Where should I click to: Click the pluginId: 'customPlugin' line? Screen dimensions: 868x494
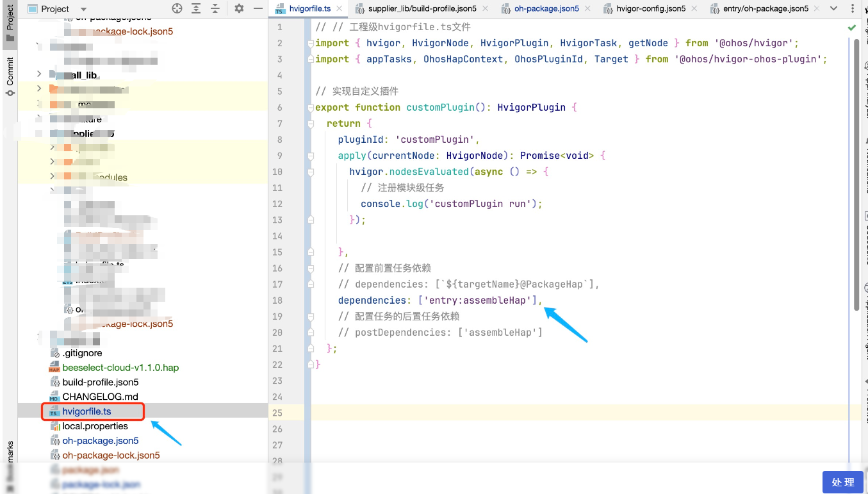click(x=409, y=139)
